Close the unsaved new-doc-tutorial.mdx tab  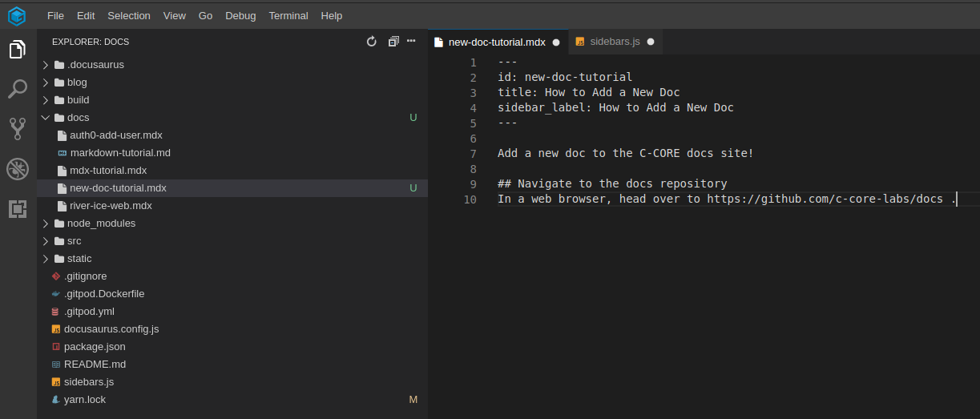[556, 42]
